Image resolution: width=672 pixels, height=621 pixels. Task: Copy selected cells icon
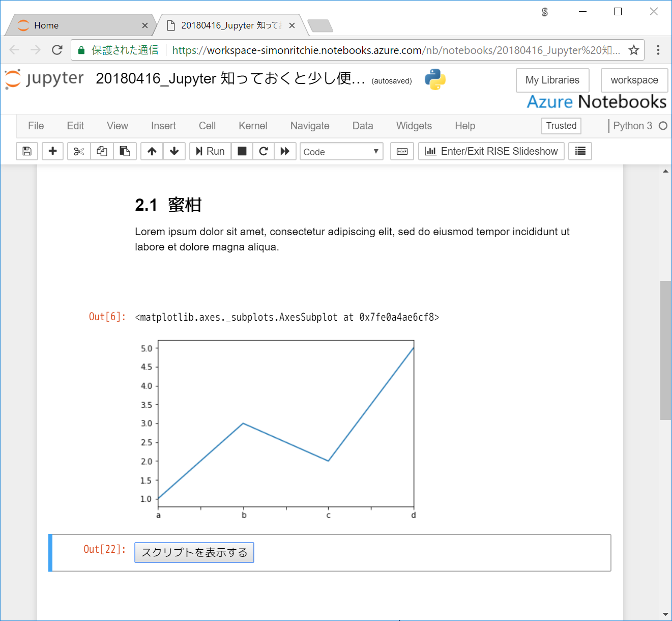102,151
